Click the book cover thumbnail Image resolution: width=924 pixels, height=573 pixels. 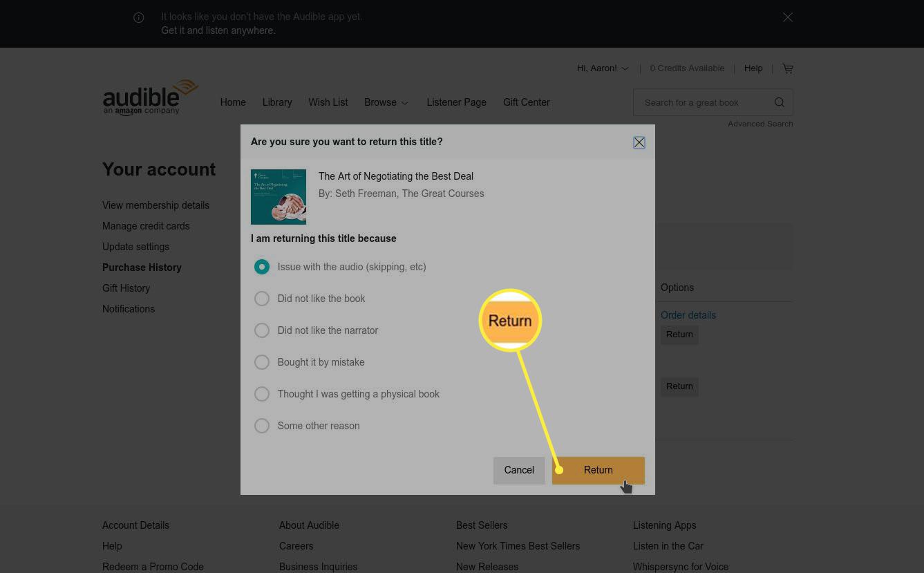point(279,197)
